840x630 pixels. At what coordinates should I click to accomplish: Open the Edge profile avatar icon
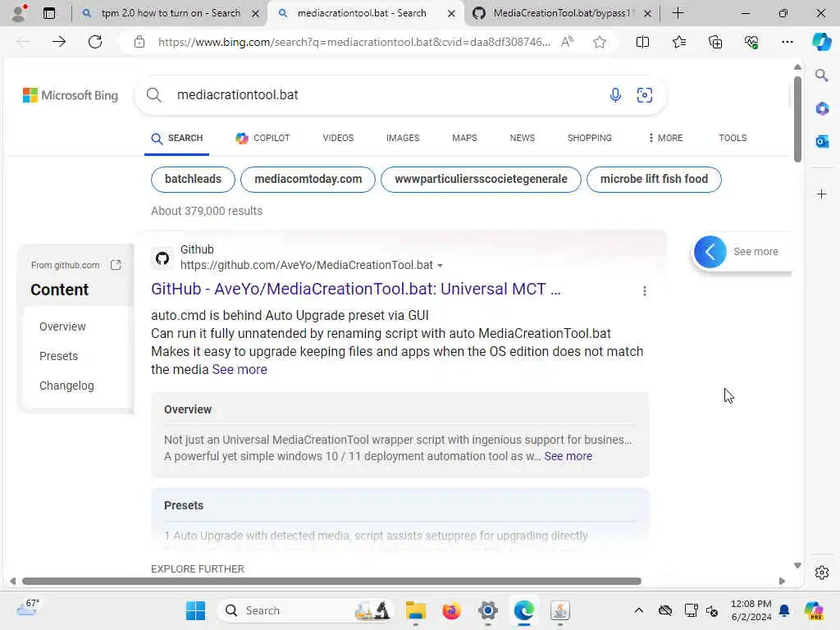pos(20,13)
